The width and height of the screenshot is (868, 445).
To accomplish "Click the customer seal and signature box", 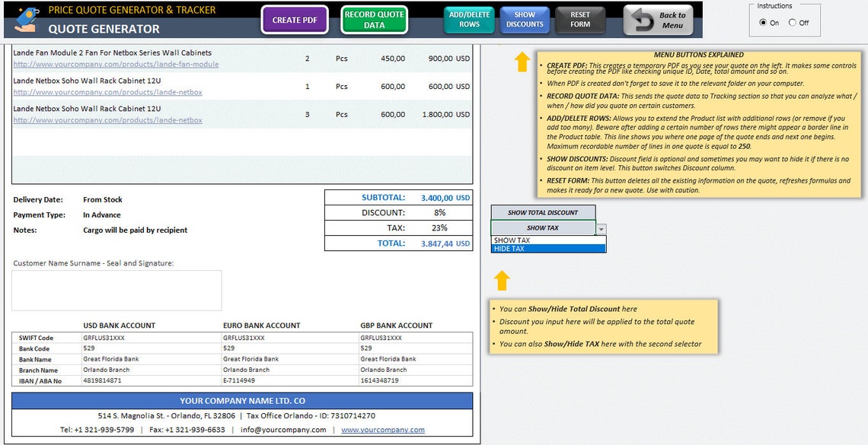I will tap(116, 290).
